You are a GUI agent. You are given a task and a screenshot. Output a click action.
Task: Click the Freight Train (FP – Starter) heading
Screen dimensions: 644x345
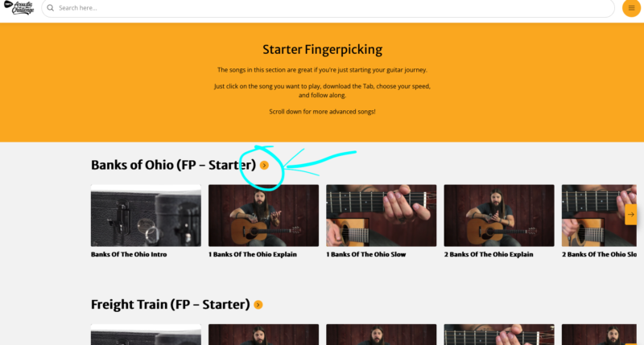pos(170,304)
